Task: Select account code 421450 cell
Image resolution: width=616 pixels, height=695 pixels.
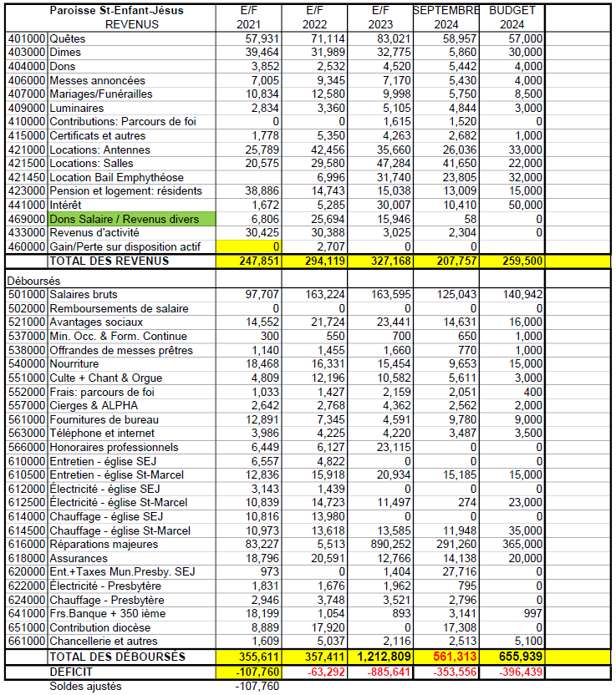Action: point(27,177)
